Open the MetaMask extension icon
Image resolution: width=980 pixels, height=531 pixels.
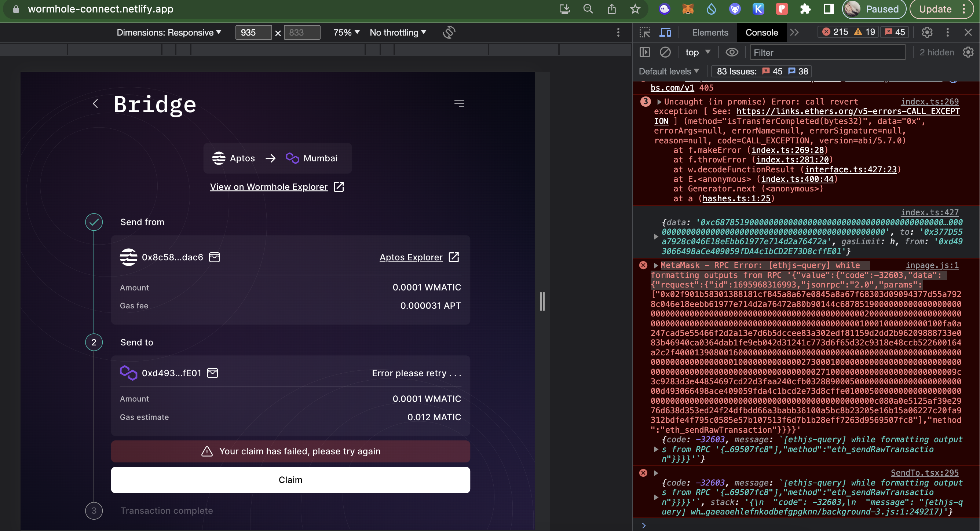tap(688, 9)
